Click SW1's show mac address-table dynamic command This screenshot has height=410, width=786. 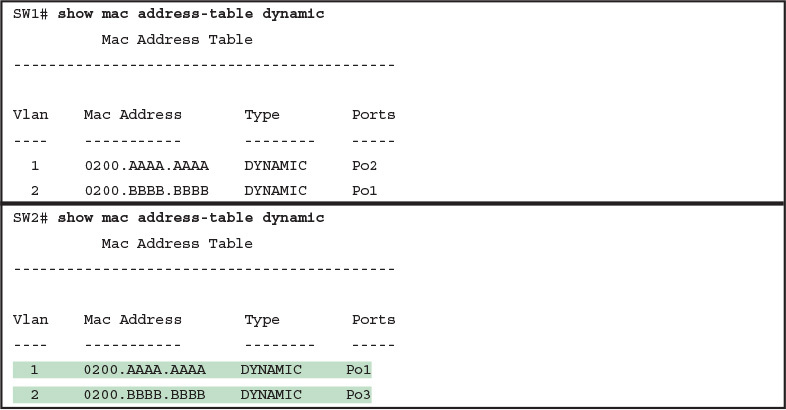pos(191,15)
